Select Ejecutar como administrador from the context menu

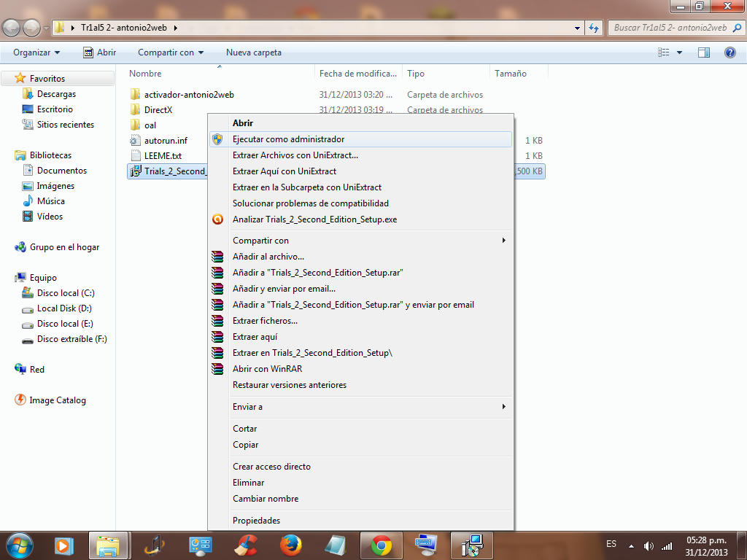(x=288, y=139)
